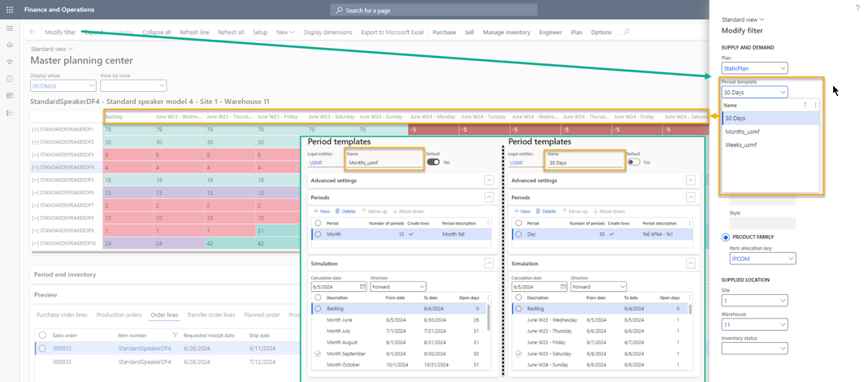The image size is (868, 382).
Task: Select all rows in Sales order grid
Action: tap(42, 335)
